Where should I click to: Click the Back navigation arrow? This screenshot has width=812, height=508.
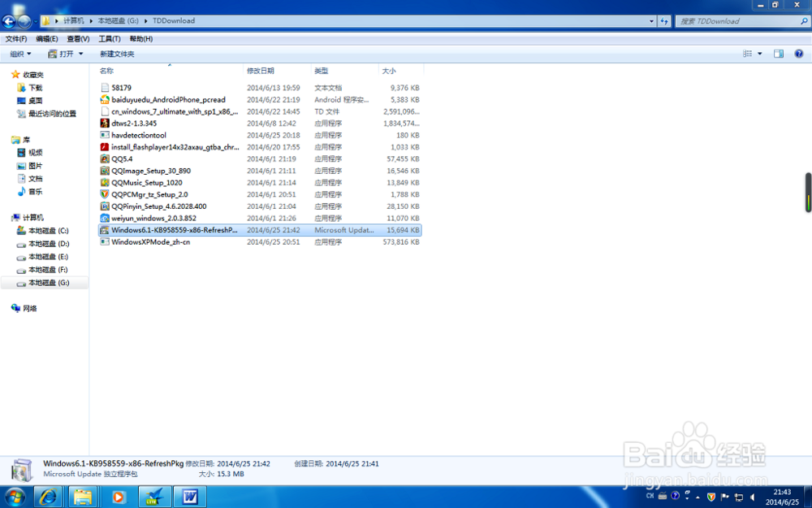point(9,21)
